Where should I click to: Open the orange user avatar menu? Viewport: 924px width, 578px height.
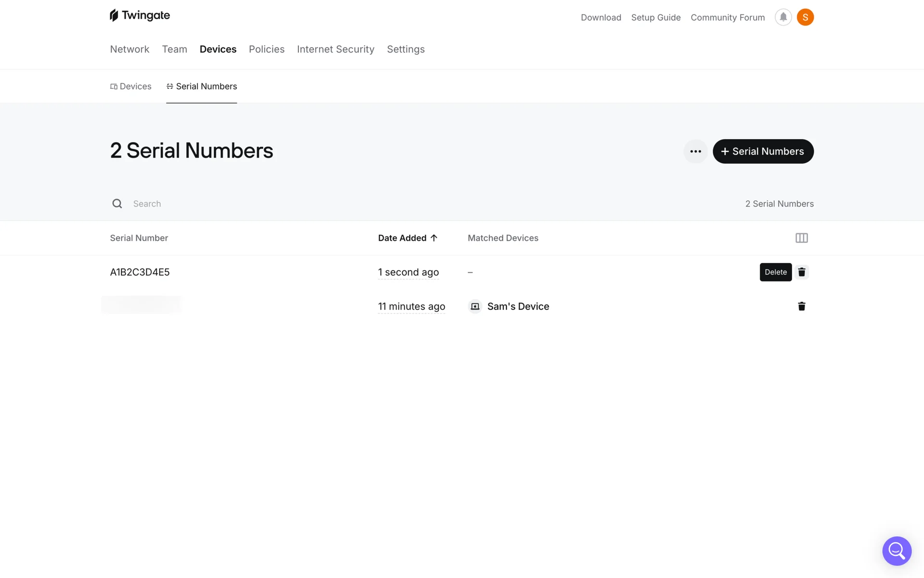tap(805, 17)
